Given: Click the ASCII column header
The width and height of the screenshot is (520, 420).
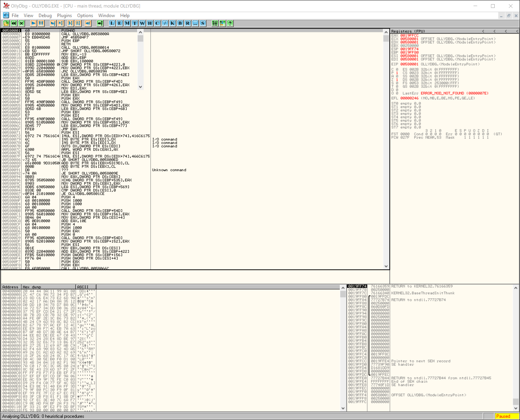Looking at the screenshot, I should (x=86, y=287).
